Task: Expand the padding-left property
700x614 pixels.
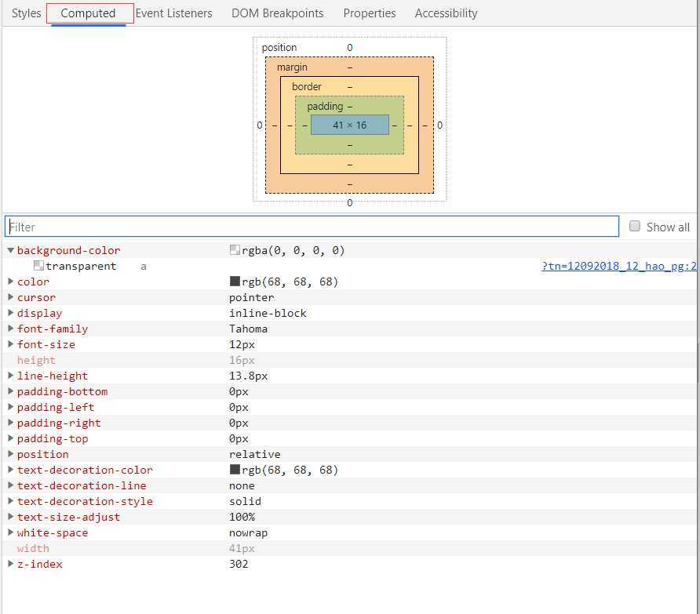Action: [x=11, y=407]
